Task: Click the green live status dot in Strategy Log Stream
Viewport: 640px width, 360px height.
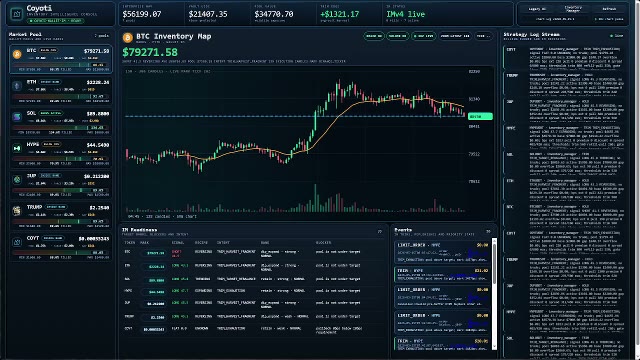Action: [611, 36]
